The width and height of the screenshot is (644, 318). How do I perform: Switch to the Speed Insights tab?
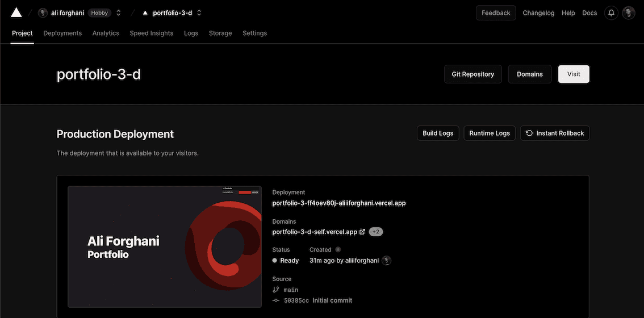click(152, 34)
